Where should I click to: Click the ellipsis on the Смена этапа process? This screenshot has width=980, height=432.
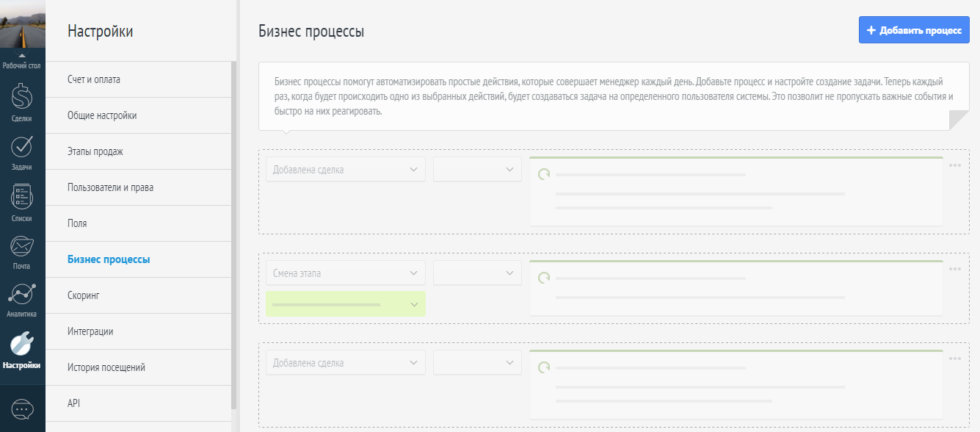(x=954, y=269)
